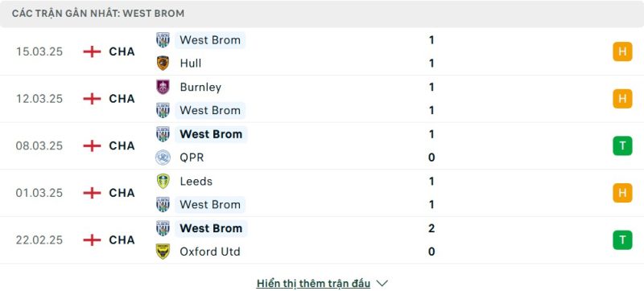Open the 'Hiển thị thêm trận đấu' link

[313, 283]
